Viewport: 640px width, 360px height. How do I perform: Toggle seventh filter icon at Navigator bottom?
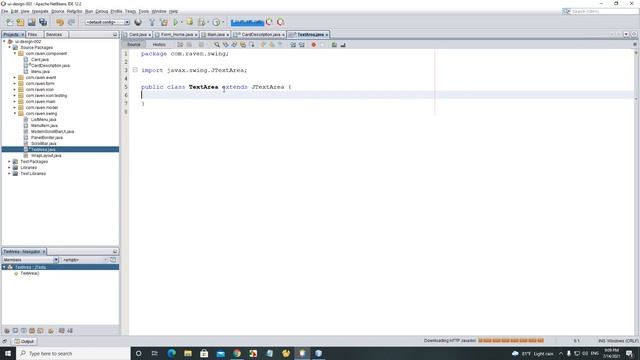pyautogui.click(x=62, y=331)
